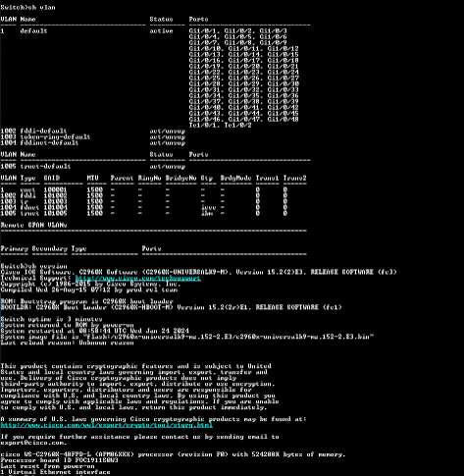464x476 pixels.
Task: Click the 'Switch>sh vlan' command line
Action: click(x=27, y=7)
